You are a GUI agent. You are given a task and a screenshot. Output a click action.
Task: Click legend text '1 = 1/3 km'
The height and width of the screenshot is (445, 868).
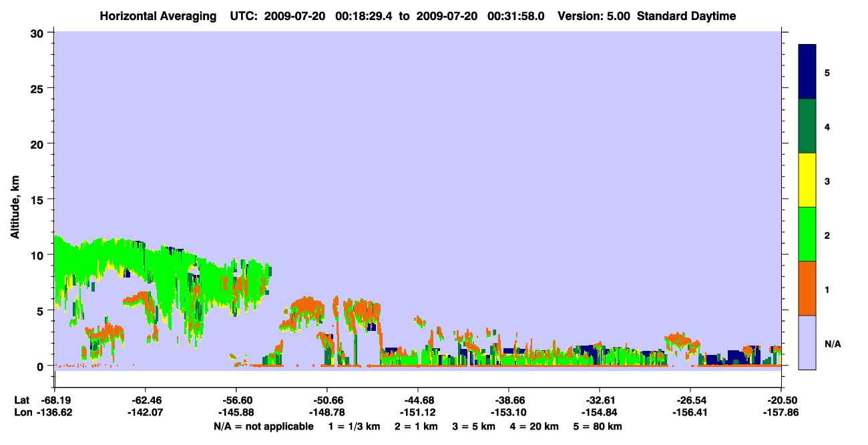(x=355, y=426)
